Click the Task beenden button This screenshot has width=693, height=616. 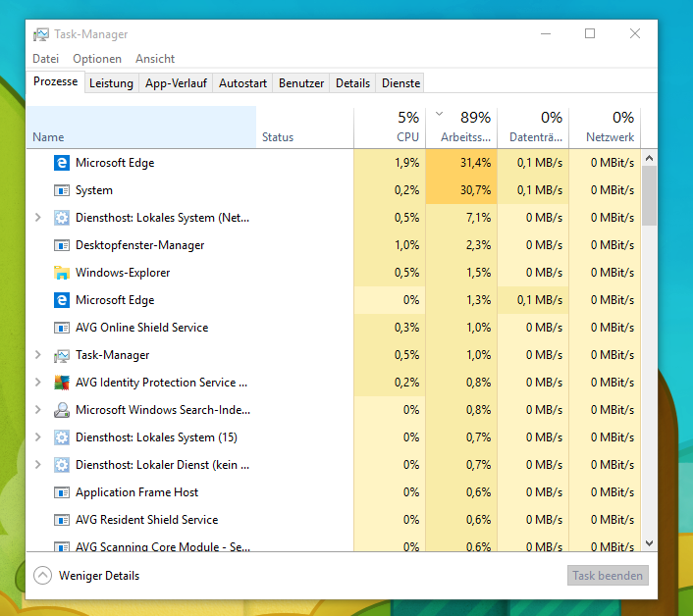coord(608,576)
